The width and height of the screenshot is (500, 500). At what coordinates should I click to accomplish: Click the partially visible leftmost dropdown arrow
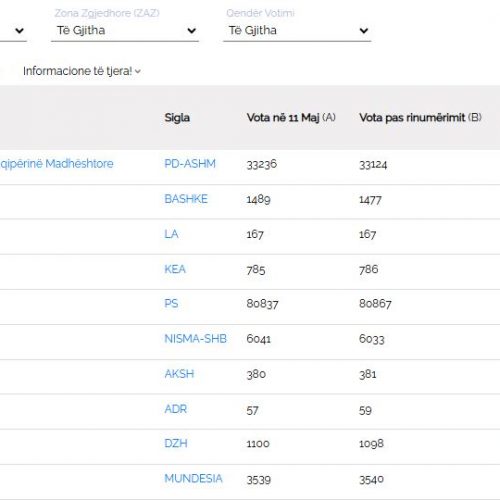pyautogui.click(x=19, y=31)
